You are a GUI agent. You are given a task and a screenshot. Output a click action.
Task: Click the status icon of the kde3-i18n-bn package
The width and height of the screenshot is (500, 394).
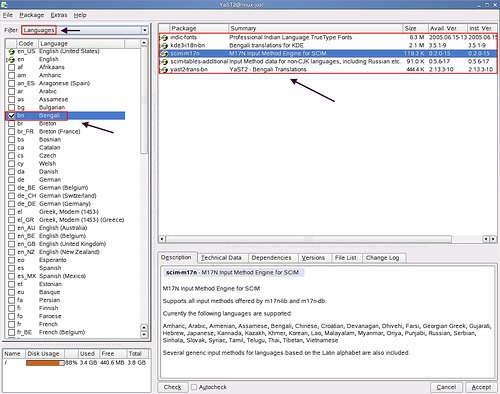pos(164,46)
